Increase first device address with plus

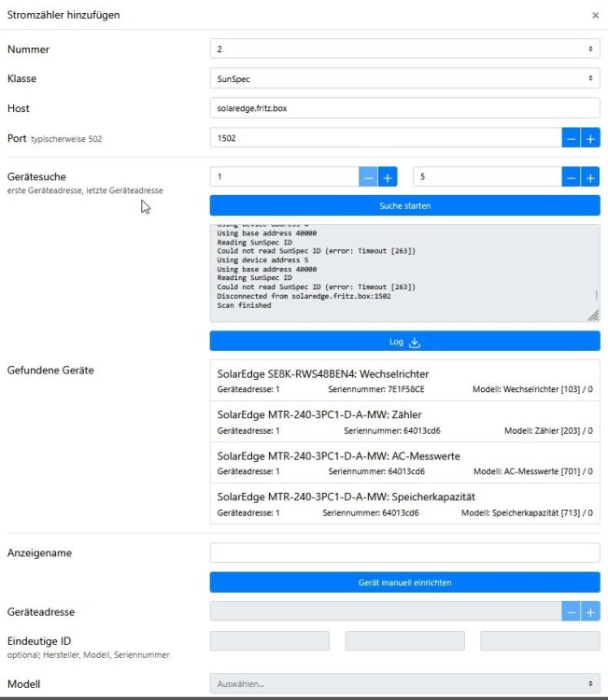click(388, 176)
